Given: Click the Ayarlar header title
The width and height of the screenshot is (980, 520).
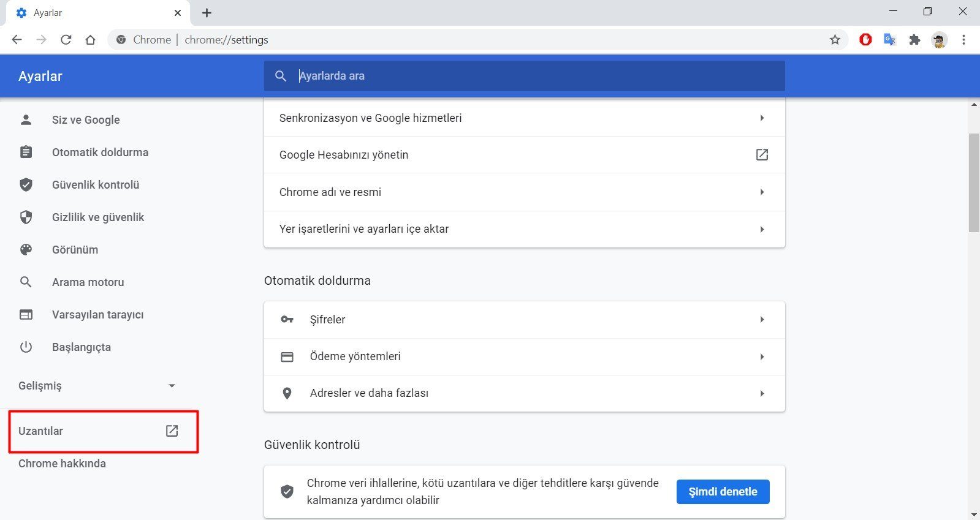Looking at the screenshot, I should coord(40,77).
